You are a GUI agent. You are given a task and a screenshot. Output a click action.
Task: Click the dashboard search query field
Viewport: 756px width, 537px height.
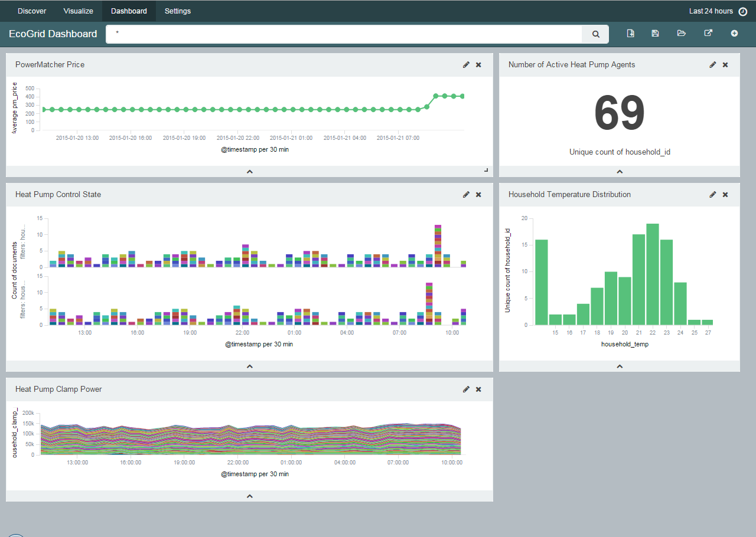344,34
